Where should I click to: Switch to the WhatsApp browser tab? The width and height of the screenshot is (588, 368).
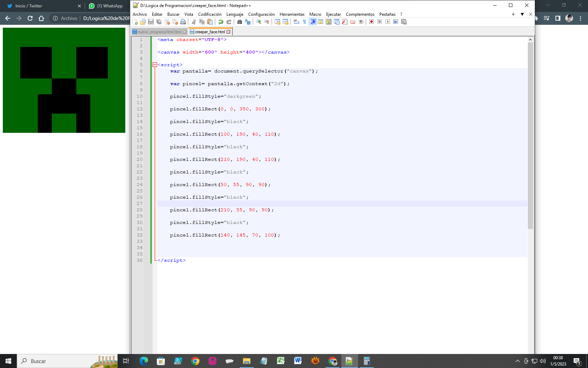107,6
